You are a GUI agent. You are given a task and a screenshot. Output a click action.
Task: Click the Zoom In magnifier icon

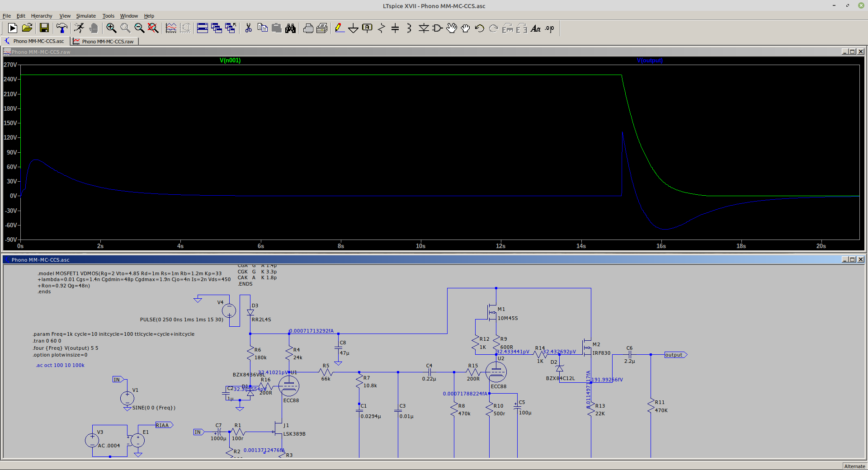click(111, 28)
